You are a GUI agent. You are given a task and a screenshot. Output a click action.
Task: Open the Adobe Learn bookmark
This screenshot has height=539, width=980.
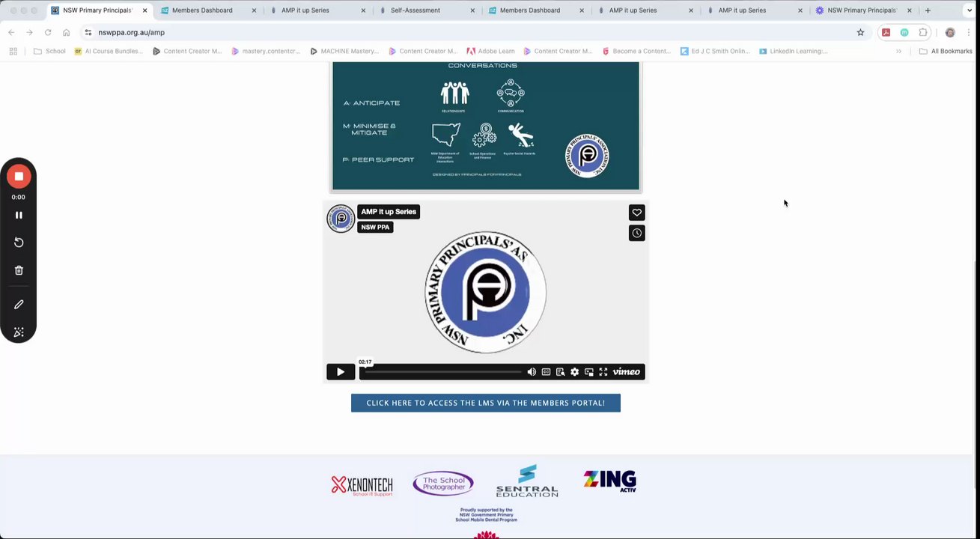click(x=490, y=51)
